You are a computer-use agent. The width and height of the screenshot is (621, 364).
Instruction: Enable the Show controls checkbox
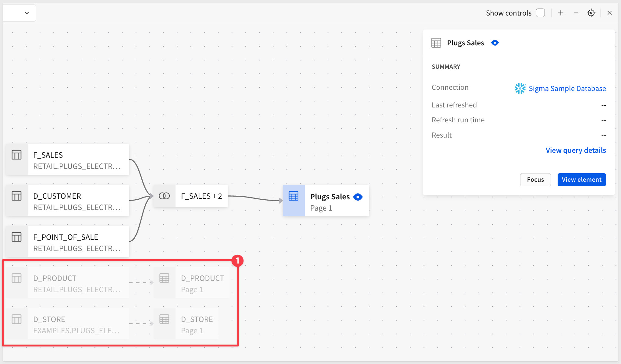click(x=540, y=13)
